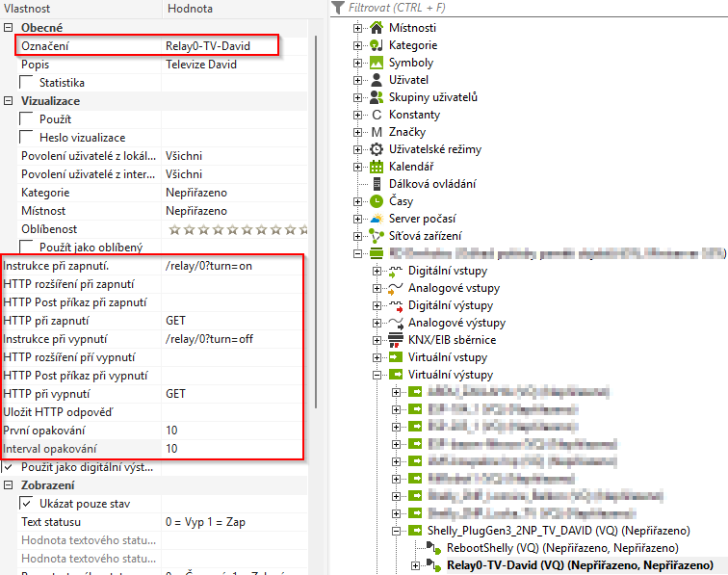Uncheck Ukázat pouze stav checkbox
The width and height of the screenshot is (728, 575).
pos(27,504)
